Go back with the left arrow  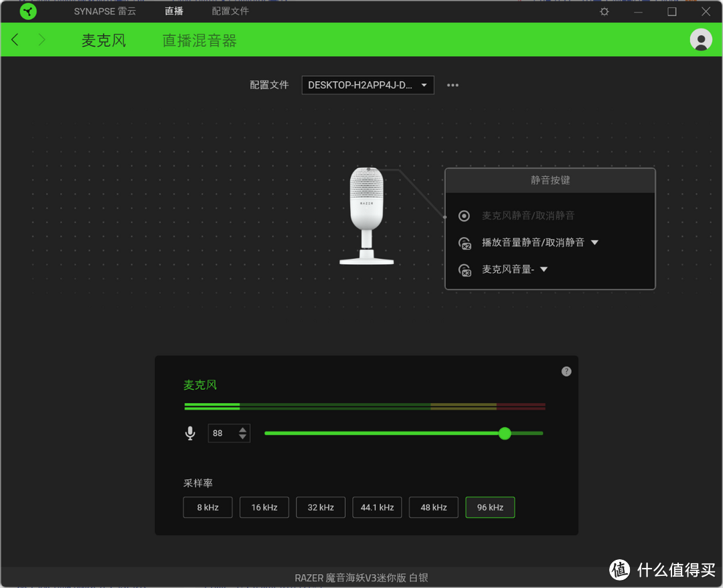(x=15, y=39)
